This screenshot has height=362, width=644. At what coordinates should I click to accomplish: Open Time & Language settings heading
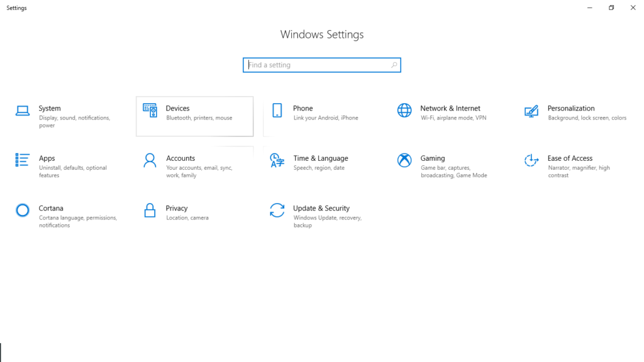point(321,158)
